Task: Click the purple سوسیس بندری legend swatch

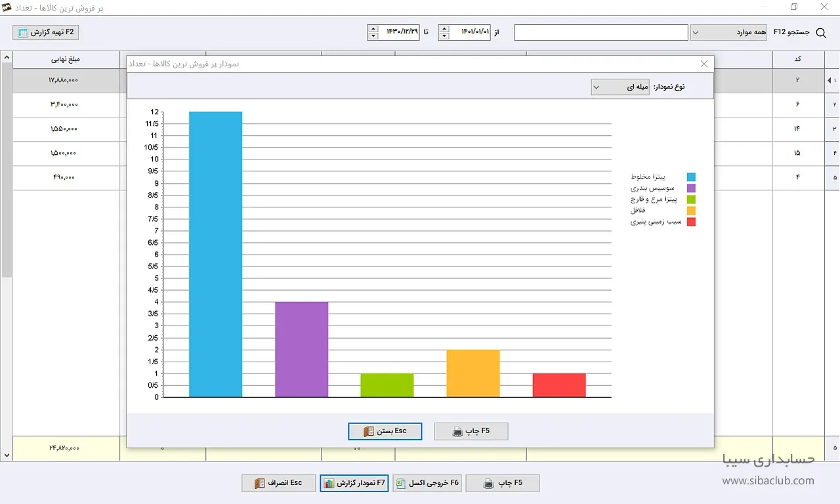Action: pos(691,188)
